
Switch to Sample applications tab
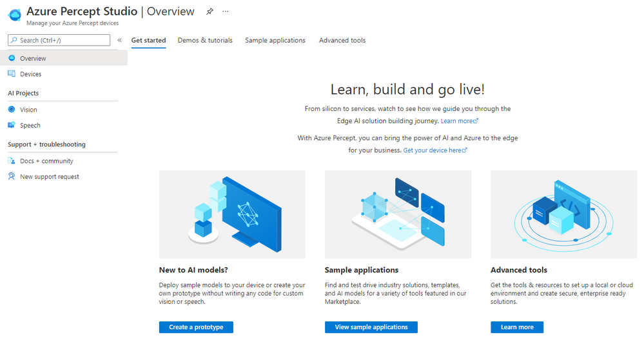[x=275, y=40]
